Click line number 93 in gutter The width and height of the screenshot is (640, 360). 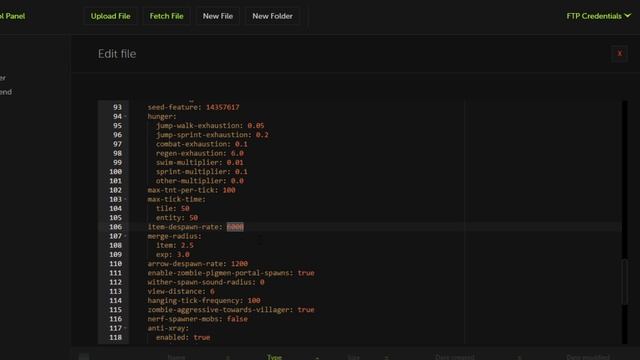(117, 107)
